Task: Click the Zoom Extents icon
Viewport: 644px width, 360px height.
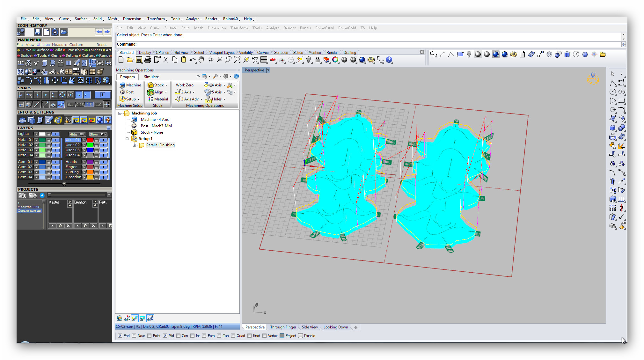Action: pos(237,60)
